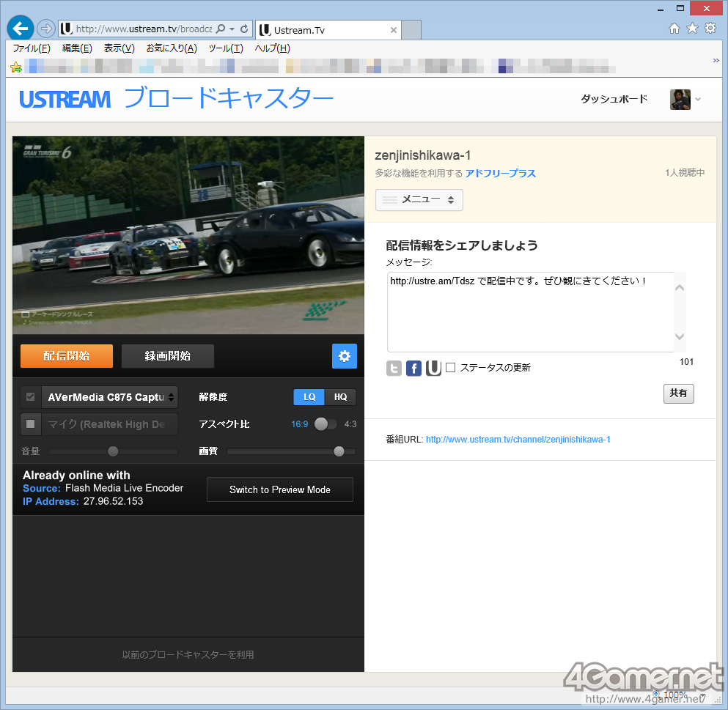Screen dimensions: 728x710
Task: Open broadcaster settings blue gear button
Action: 345,356
